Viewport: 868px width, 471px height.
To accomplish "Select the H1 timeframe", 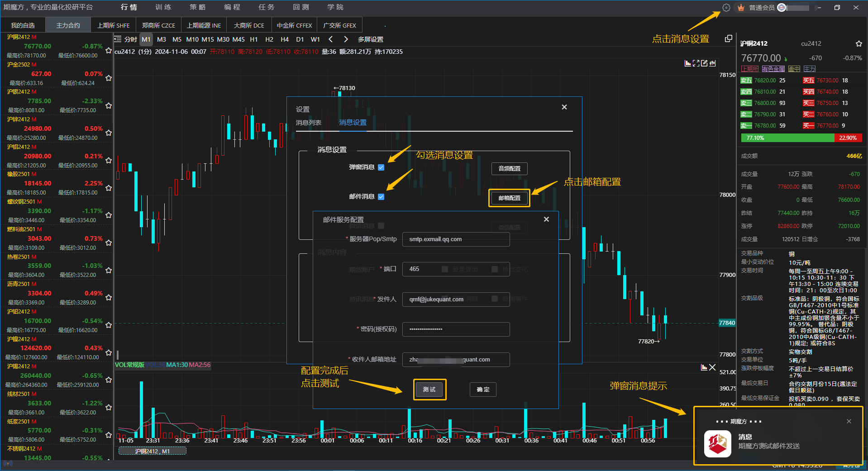I will click(254, 39).
